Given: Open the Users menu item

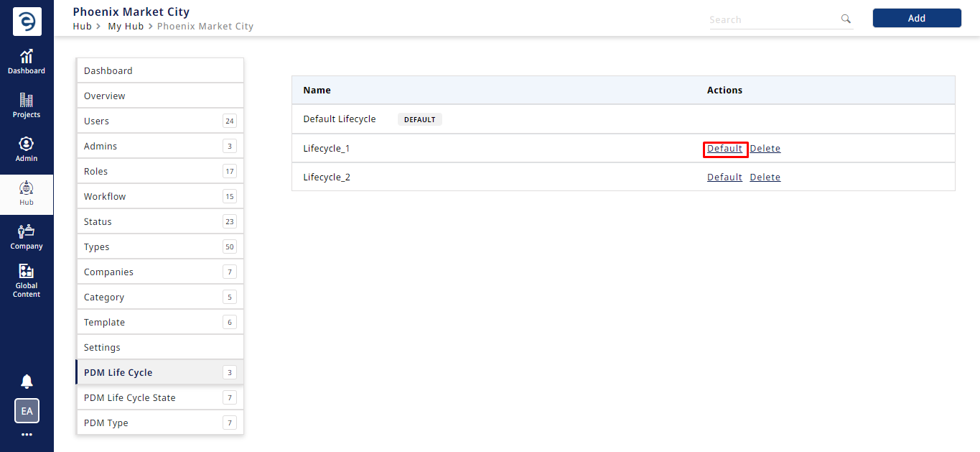Looking at the screenshot, I should (160, 121).
